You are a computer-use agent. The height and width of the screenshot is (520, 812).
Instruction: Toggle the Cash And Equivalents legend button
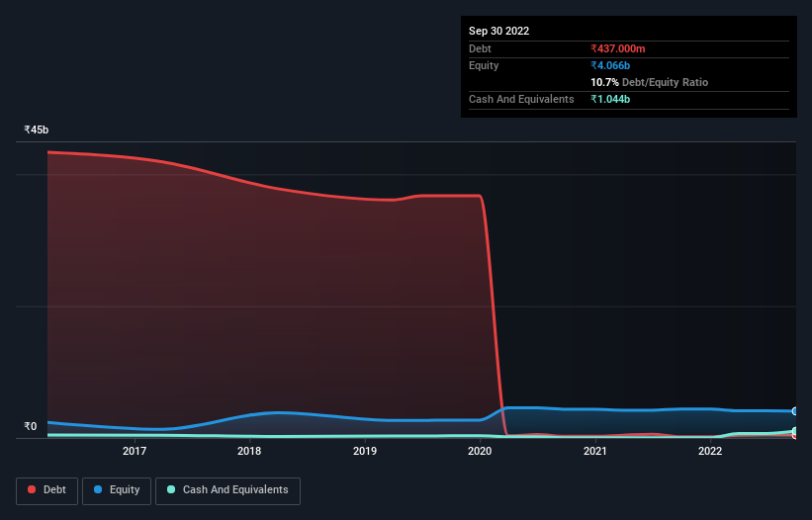(227, 490)
